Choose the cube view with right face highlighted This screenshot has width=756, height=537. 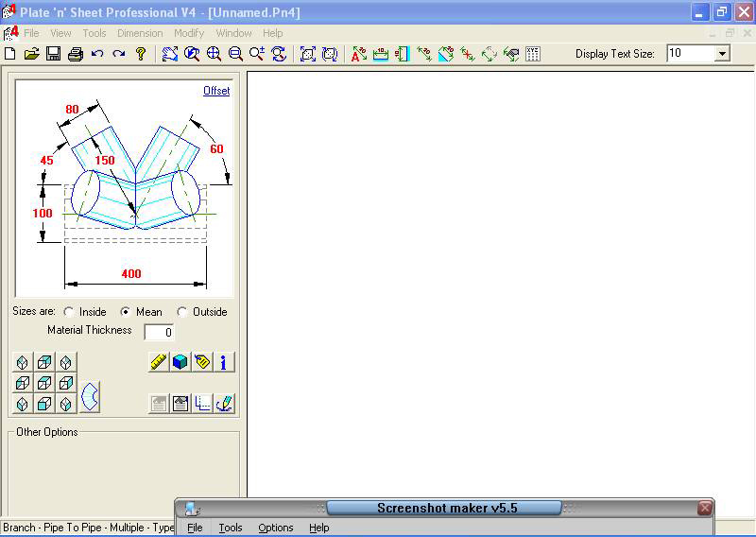[66, 383]
